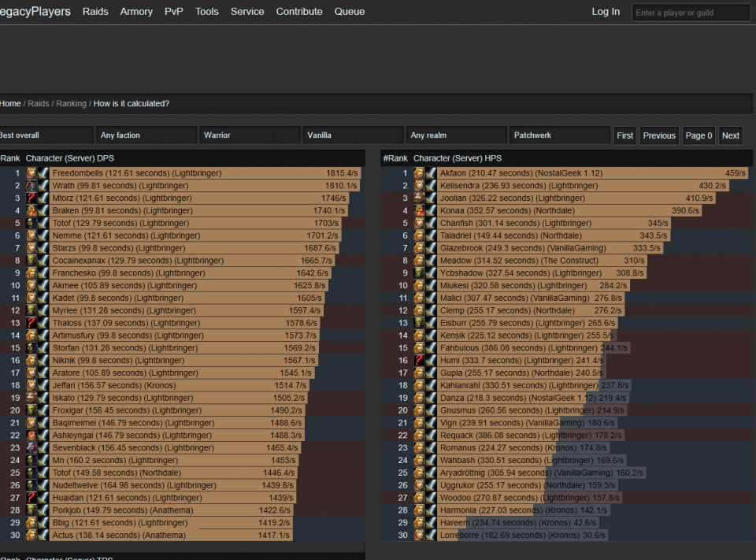Click the race portrait icon beside Freedombells
Viewport: 756px width, 560px height.
coord(31,173)
